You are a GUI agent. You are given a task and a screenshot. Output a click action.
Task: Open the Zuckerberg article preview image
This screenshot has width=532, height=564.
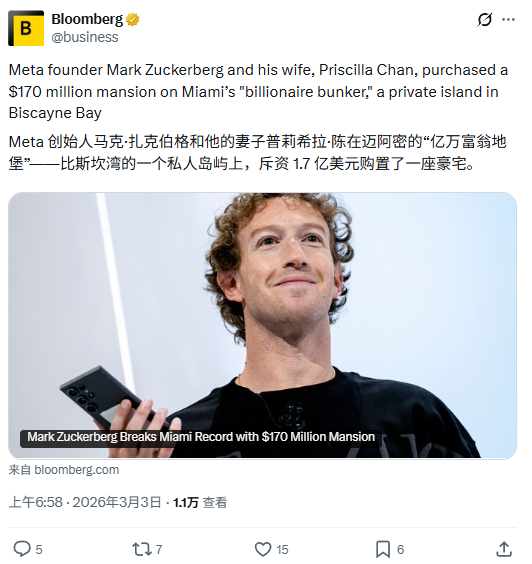click(263, 325)
